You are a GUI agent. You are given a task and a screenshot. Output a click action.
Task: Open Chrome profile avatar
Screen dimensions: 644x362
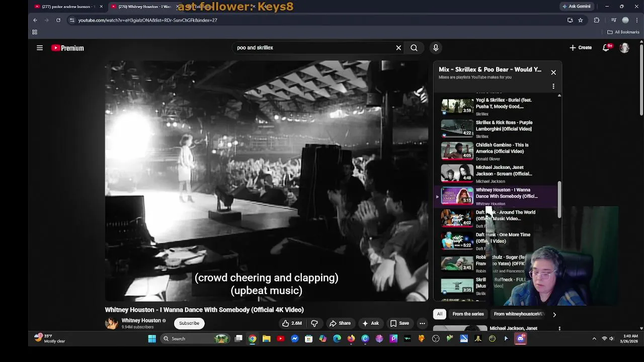[x=625, y=20]
